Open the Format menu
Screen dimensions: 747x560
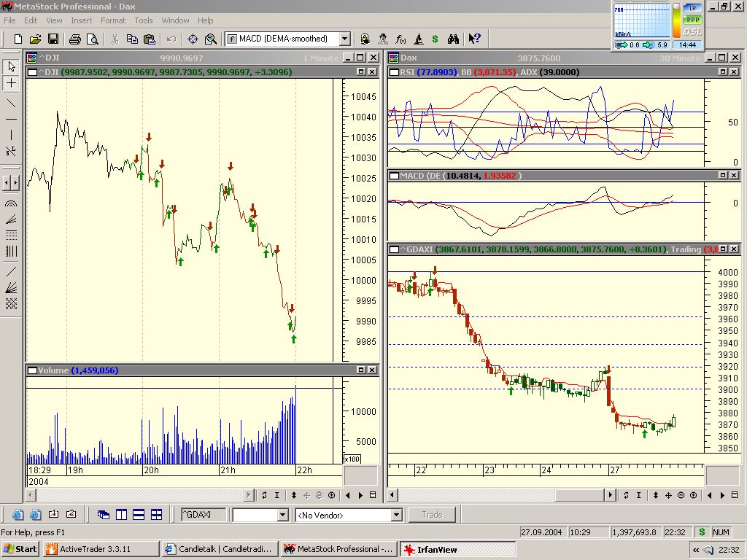tap(113, 20)
